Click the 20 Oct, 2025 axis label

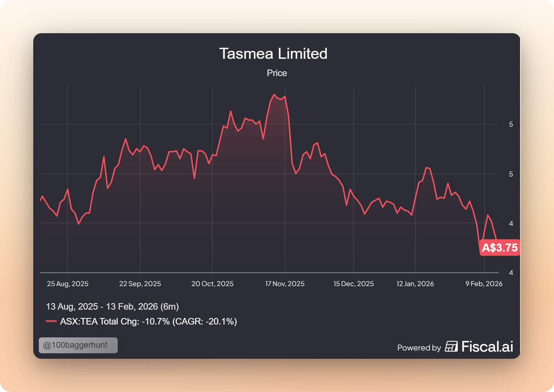212,284
